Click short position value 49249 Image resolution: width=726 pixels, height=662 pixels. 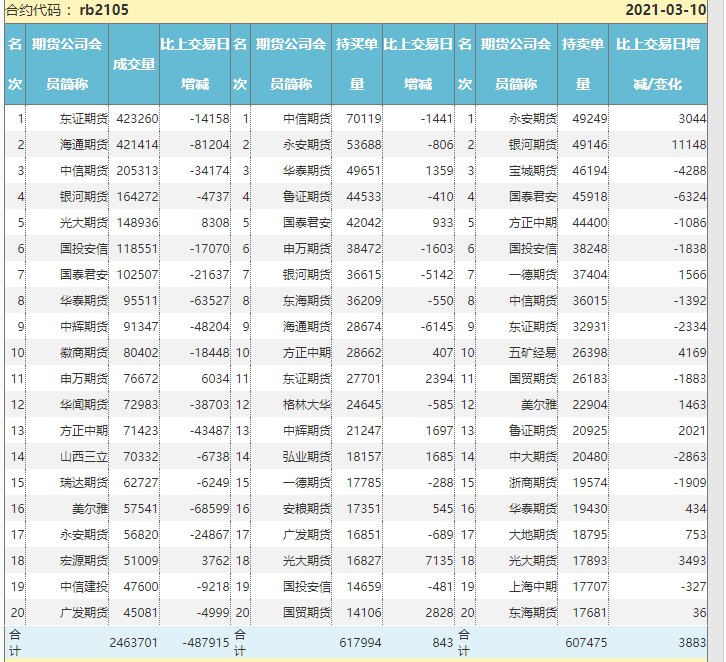pyautogui.click(x=589, y=119)
